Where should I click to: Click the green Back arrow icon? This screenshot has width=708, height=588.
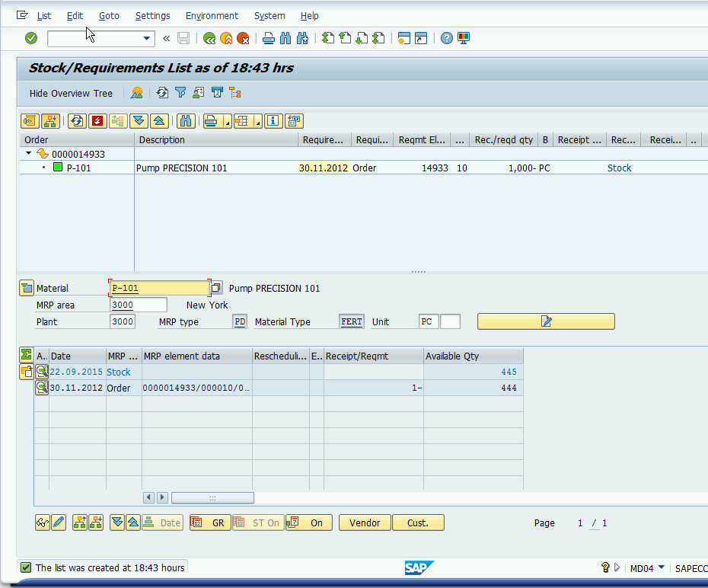[x=209, y=38]
